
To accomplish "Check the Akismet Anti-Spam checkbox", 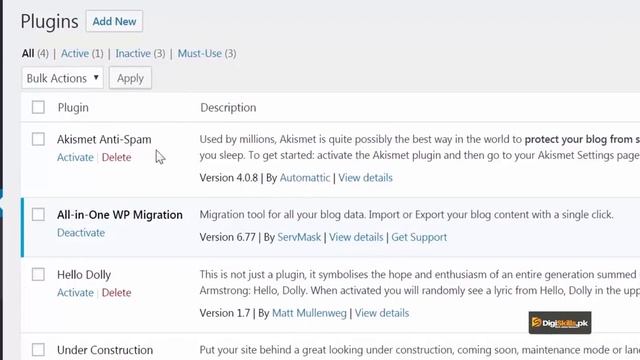I will [x=38, y=139].
